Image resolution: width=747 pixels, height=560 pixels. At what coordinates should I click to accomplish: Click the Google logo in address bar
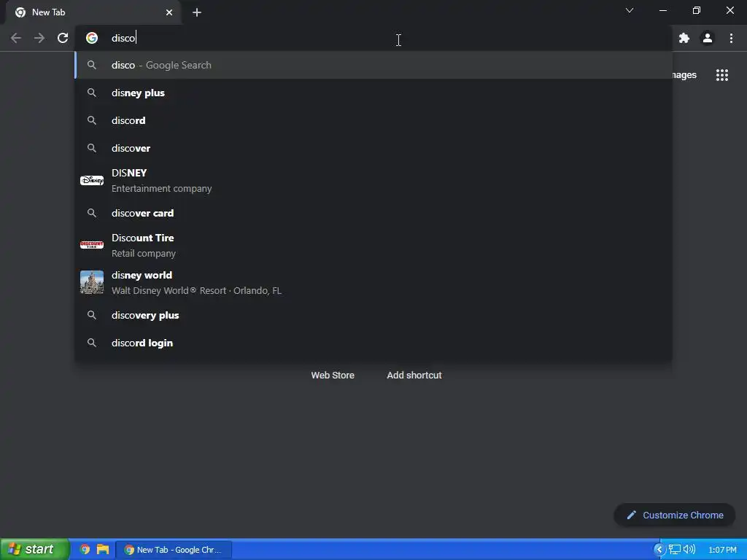pyautogui.click(x=92, y=38)
